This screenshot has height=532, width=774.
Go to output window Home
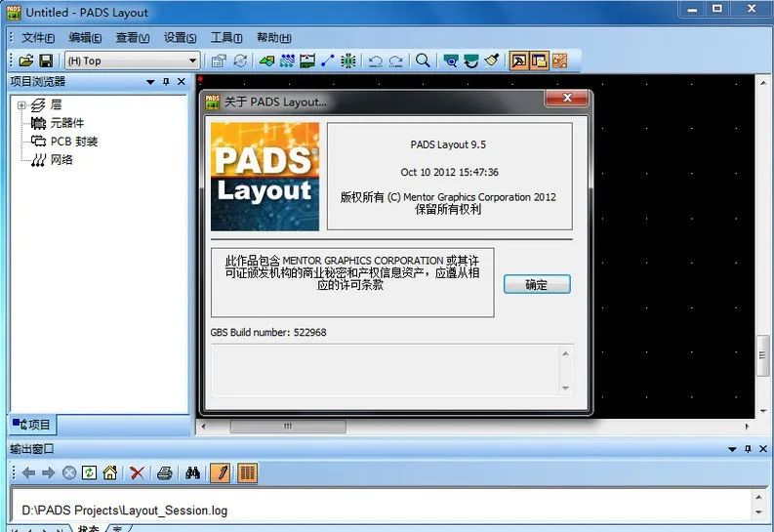(109, 473)
